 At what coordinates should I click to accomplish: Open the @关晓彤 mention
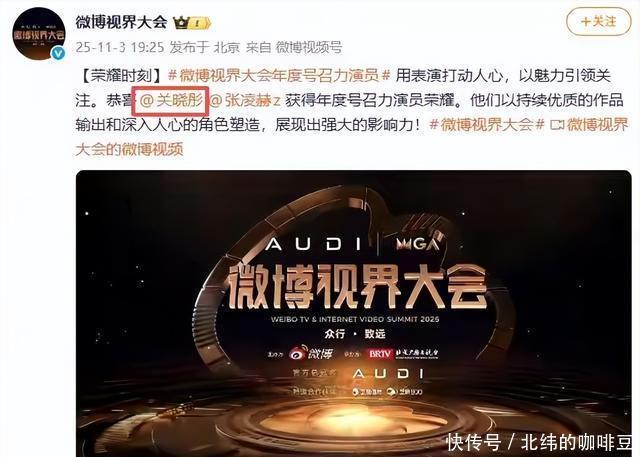point(171,100)
